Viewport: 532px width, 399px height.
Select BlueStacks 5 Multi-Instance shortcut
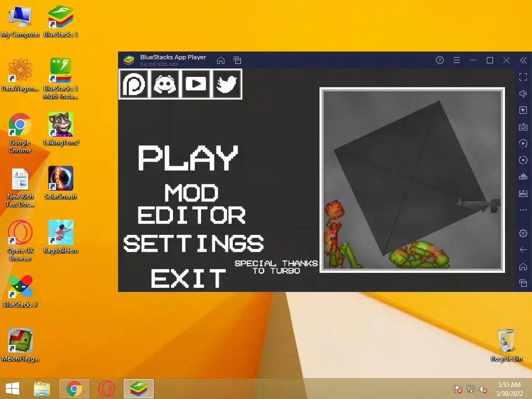60,79
